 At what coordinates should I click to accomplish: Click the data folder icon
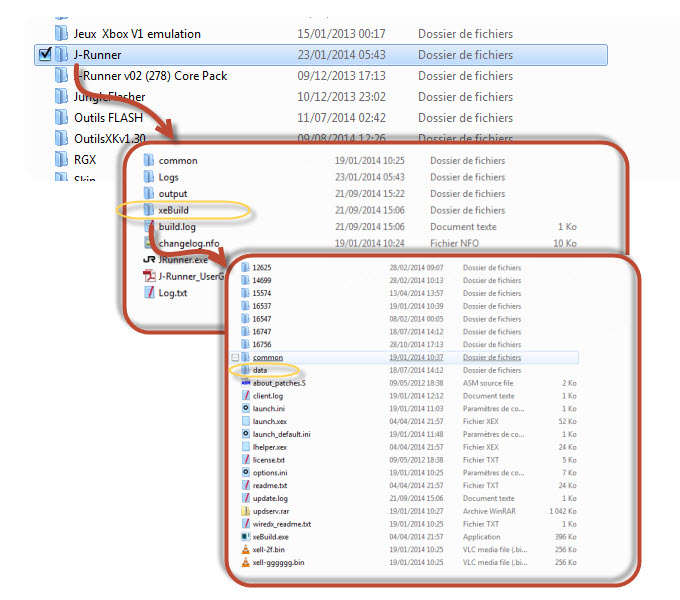[x=245, y=370]
